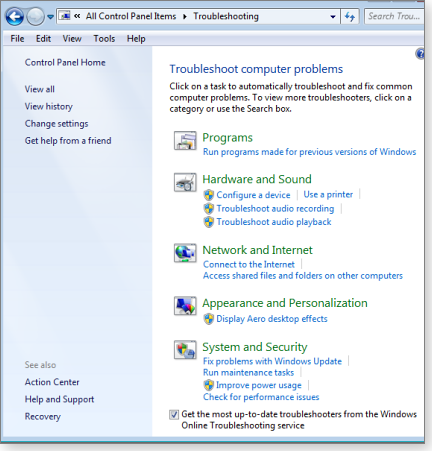Click the System and Security category icon
This screenshot has height=451, width=432.
click(185, 350)
